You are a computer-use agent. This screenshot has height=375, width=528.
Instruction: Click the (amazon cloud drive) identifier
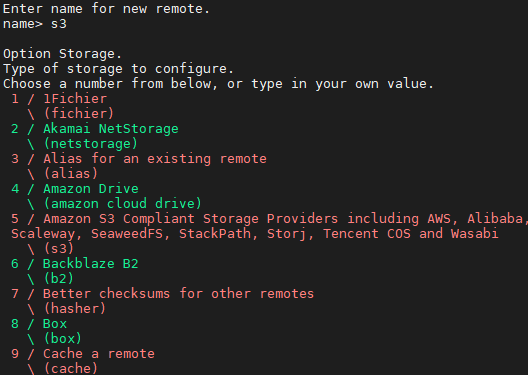point(123,204)
